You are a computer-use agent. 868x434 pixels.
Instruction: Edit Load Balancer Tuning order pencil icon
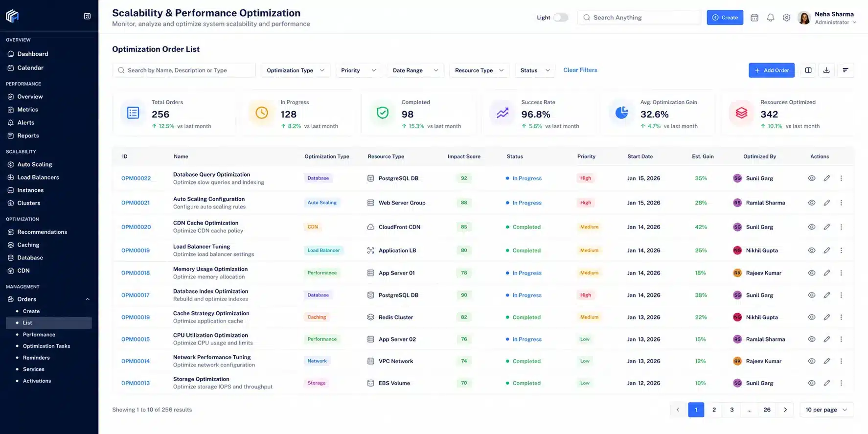pyautogui.click(x=827, y=251)
